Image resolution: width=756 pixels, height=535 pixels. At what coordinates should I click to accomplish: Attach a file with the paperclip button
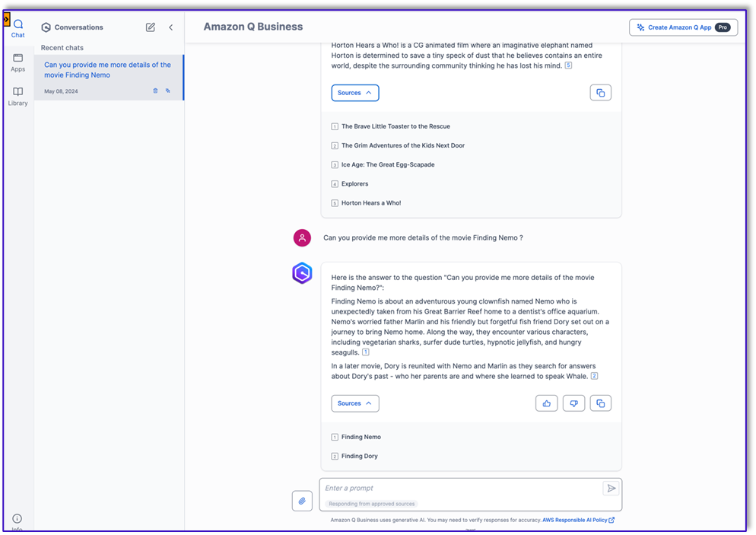point(302,501)
